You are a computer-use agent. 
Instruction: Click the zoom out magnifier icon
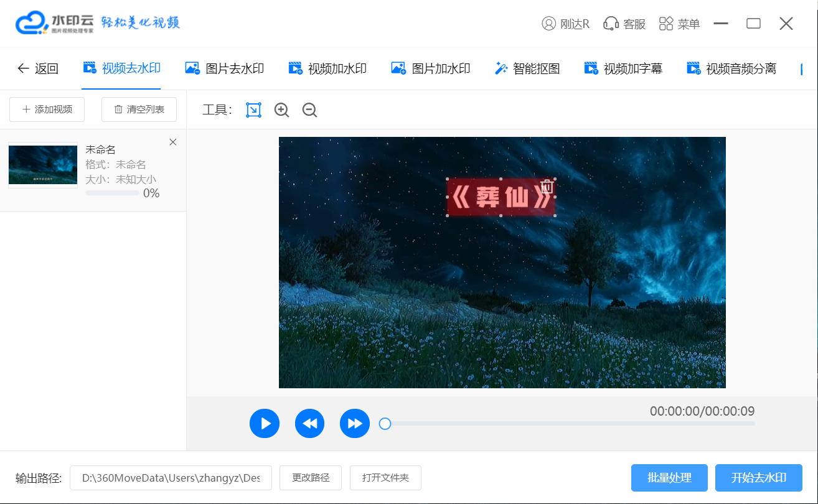pyautogui.click(x=309, y=110)
